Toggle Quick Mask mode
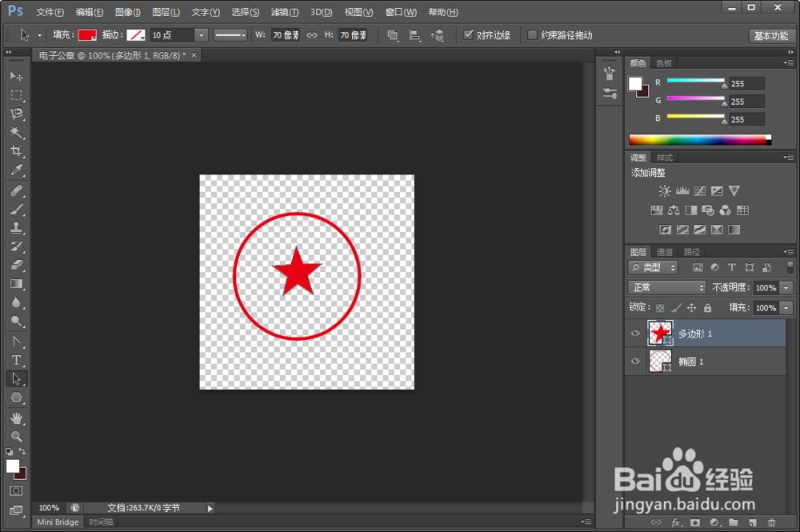Image resolution: width=800 pixels, height=532 pixels. 16,491
